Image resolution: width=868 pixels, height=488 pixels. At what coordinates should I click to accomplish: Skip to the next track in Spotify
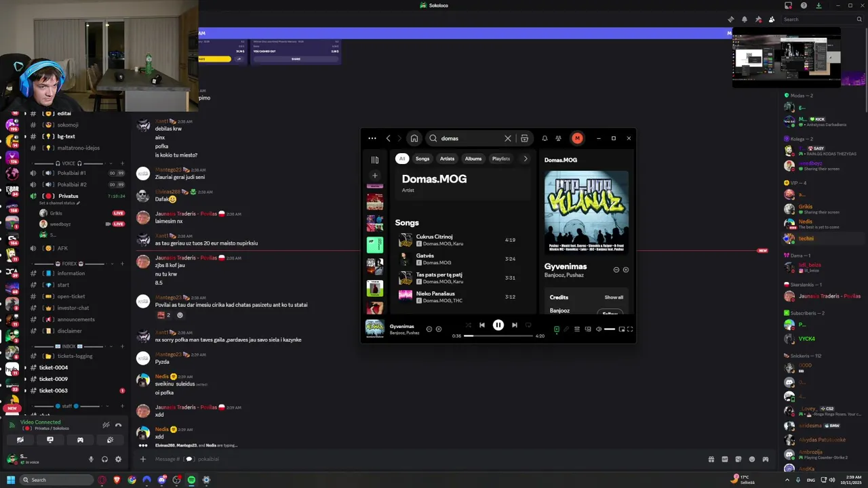pyautogui.click(x=515, y=325)
